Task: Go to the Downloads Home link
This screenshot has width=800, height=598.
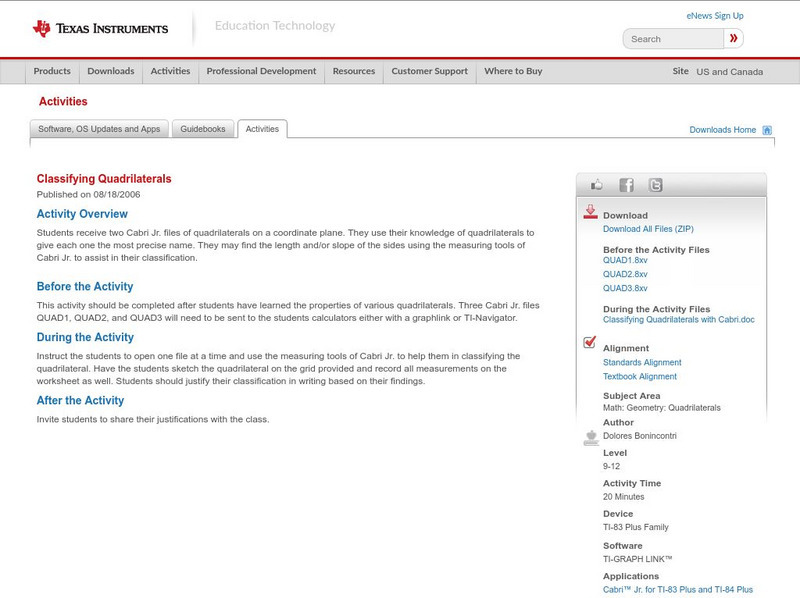Action: pyautogui.click(x=722, y=130)
